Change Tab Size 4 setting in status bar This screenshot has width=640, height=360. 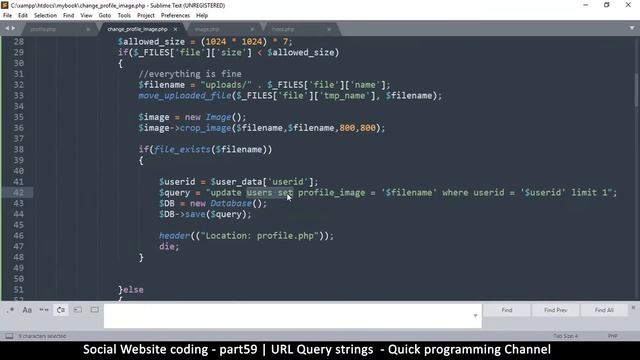click(565, 336)
